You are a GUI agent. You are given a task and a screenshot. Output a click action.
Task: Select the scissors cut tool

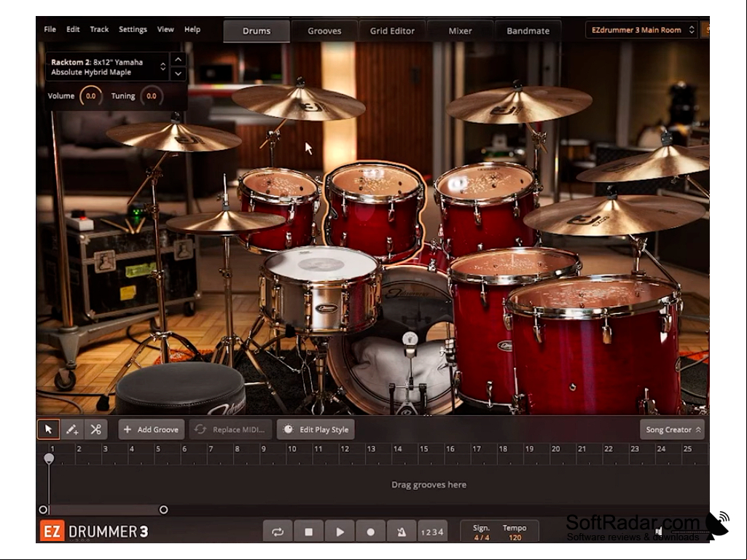pyautogui.click(x=95, y=430)
